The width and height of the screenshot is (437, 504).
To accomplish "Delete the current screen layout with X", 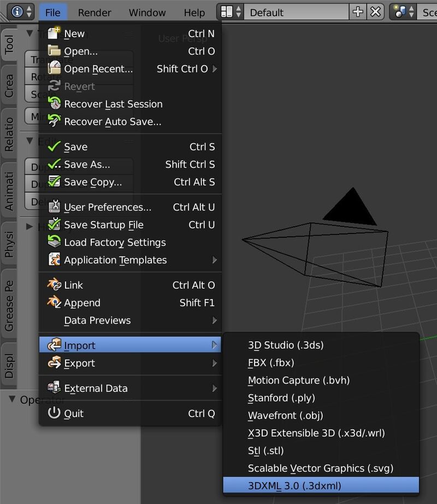I will click(375, 12).
